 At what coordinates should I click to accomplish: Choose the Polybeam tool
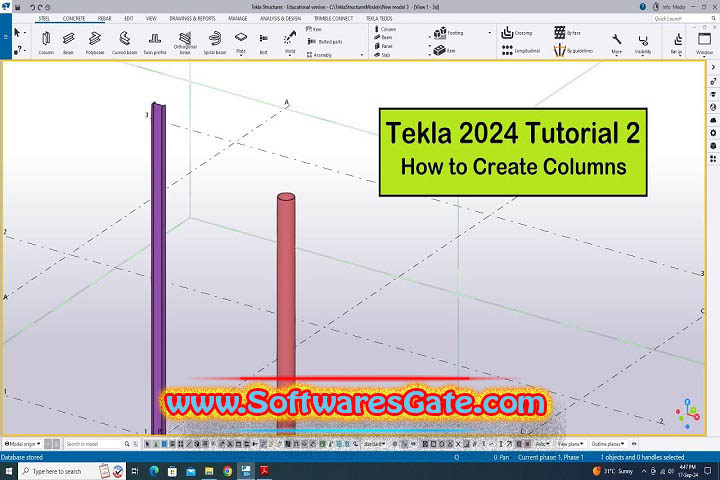pyautogui.click(x=95, y=42)
